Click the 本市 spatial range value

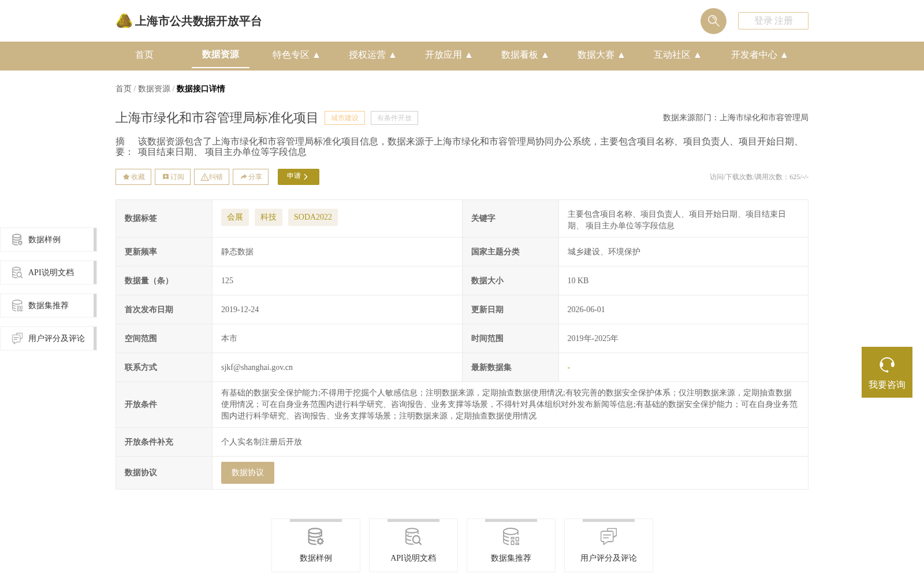click(x=229, y=339)
